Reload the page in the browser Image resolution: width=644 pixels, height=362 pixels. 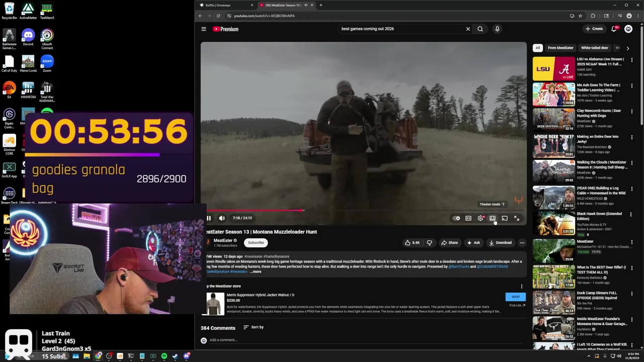click(218, 16)
